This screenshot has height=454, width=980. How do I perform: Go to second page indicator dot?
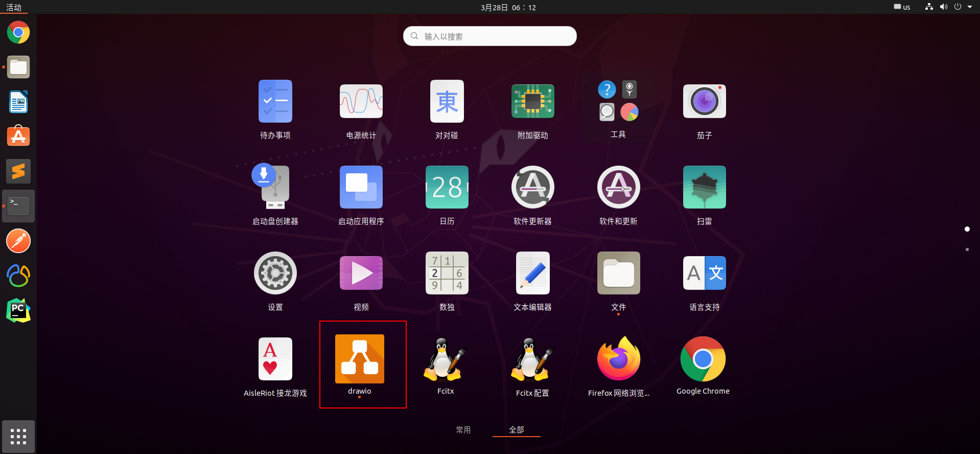[x=967, y=249]
